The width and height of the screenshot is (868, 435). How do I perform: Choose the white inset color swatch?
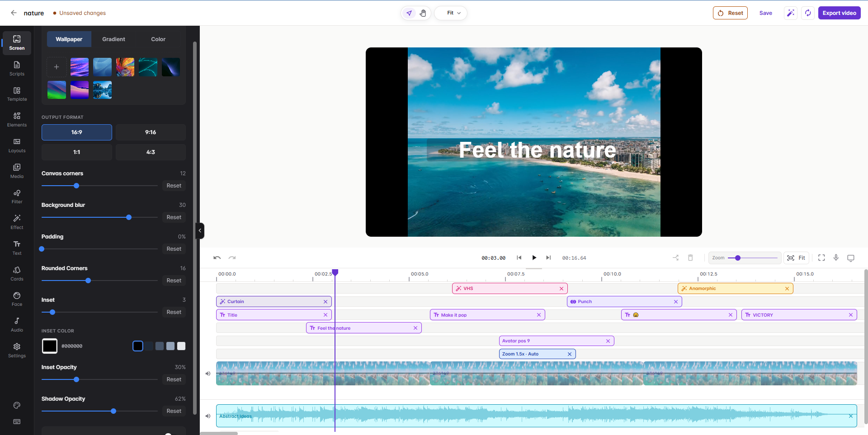click(181, 346)
